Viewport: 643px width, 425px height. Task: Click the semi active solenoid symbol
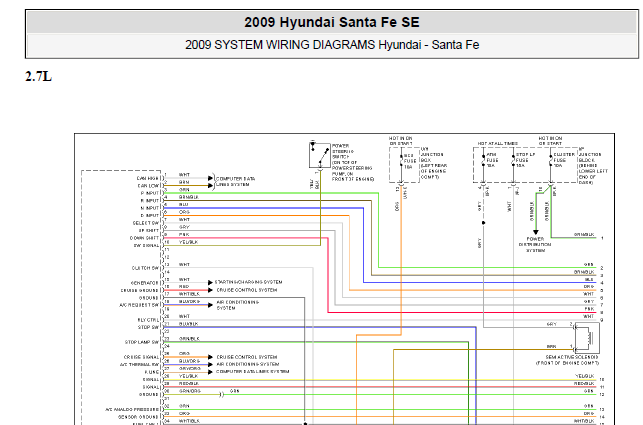point(587,338)
